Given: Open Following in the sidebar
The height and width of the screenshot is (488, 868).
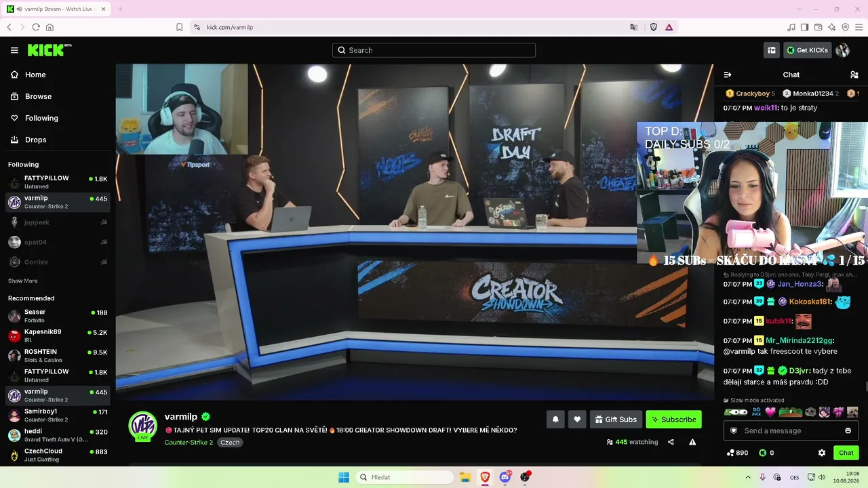Looking at the screenshot, I should click(x=58, y=118).
